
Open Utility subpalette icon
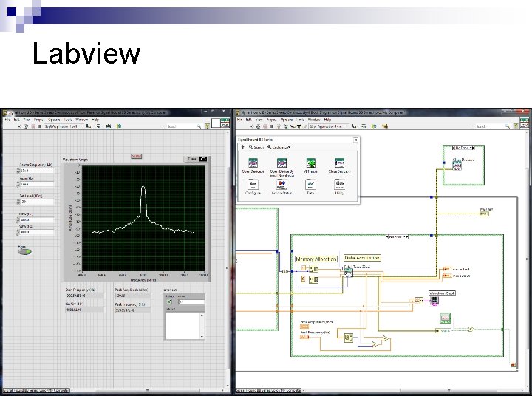coord(340,185)
